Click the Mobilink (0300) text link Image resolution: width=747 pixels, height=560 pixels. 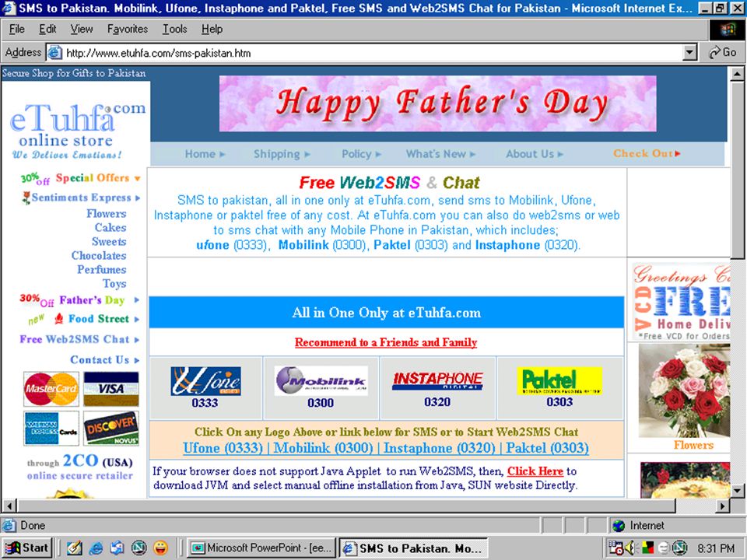pyautogui.click(x=324, y=448)
